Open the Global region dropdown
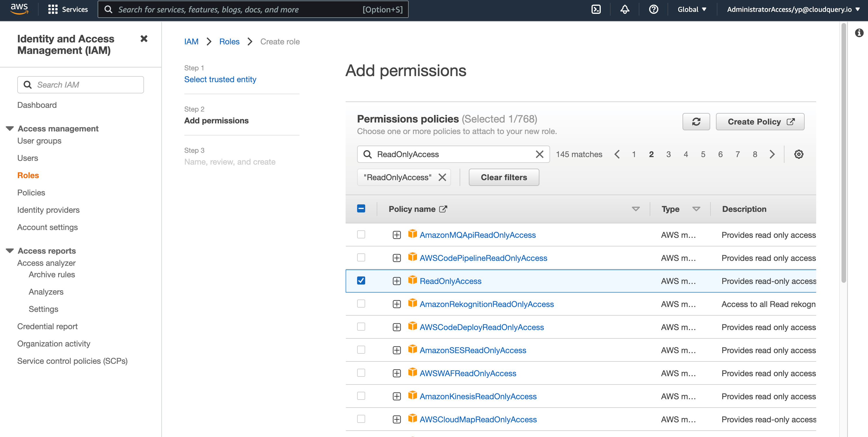 tap(692, 9)
